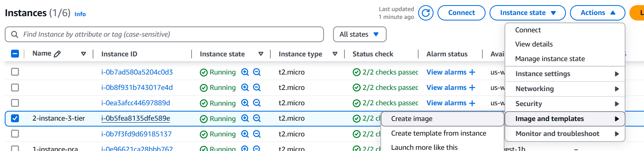Click plus icon to add alarm for i-0ea3afcc44697889d

[x=472, y=103]
